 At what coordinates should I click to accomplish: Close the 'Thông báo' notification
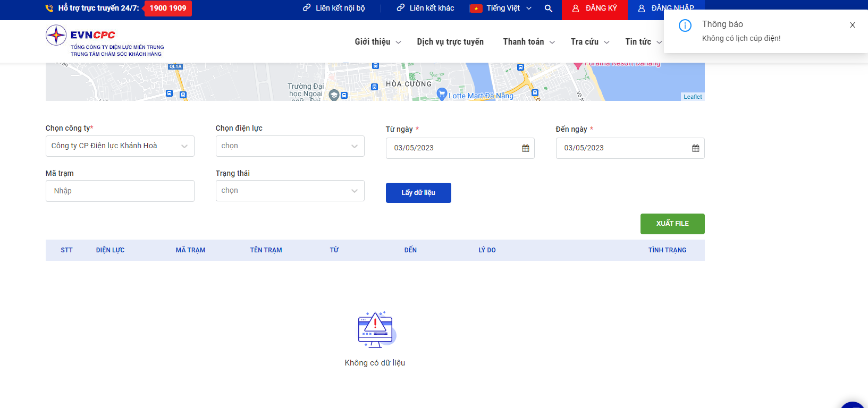pyautogui.click(x=852, y=25)
